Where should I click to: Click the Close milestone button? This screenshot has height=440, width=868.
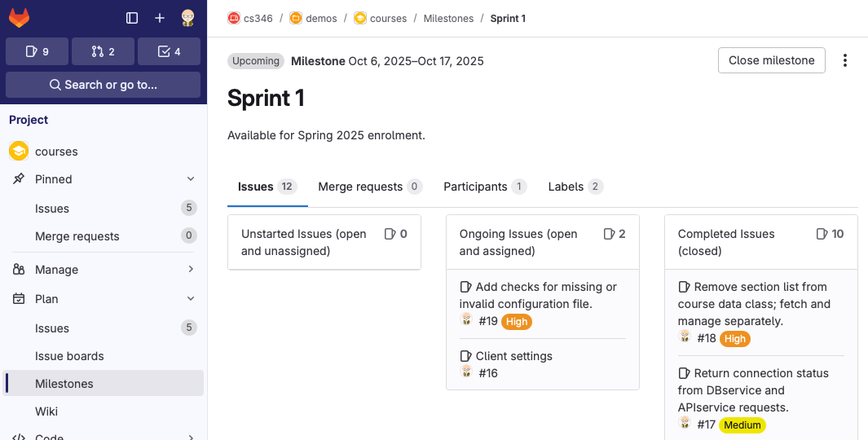(771, 60)
